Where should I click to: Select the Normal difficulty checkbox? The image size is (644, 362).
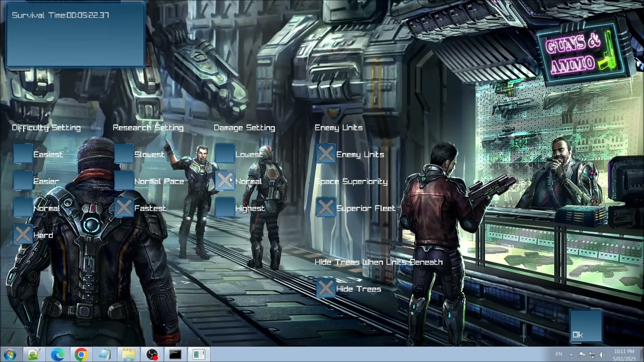pos(23,208)
